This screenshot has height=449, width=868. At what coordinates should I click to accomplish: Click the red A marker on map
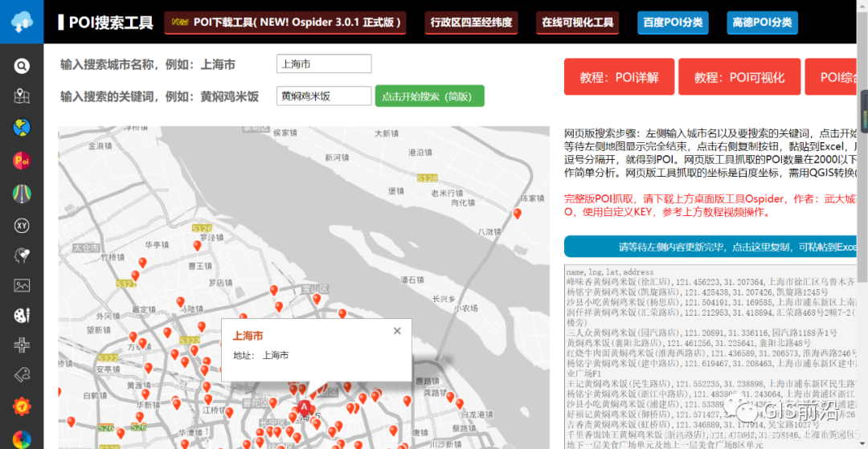pyautogui.click(x=303, y=408)
